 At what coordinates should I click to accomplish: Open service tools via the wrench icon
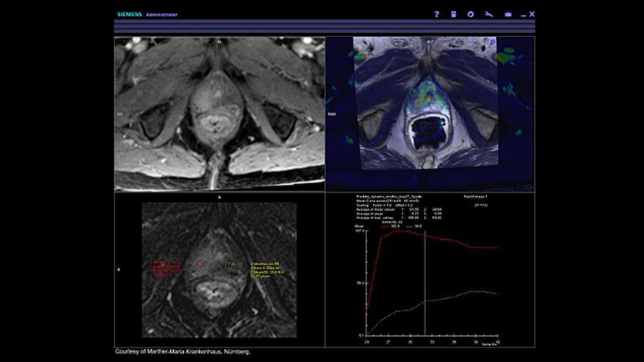click(489, 13)
